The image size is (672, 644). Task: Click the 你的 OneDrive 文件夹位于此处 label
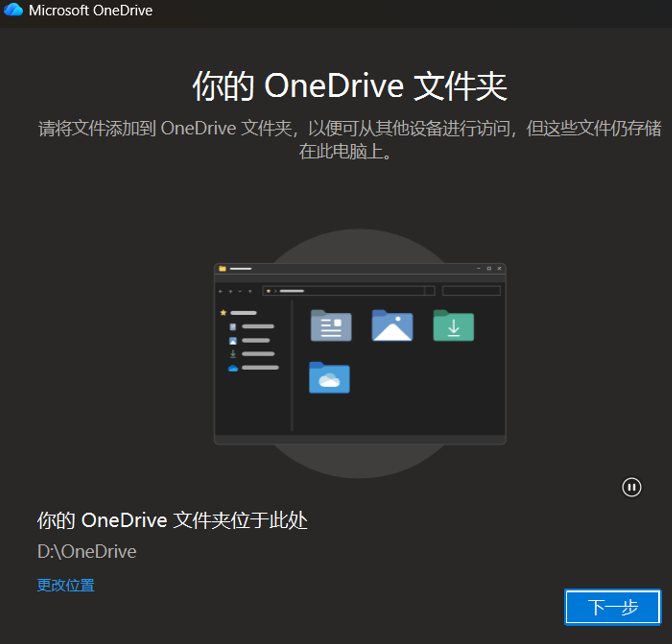pyautogui.click(x=172, y=520)
